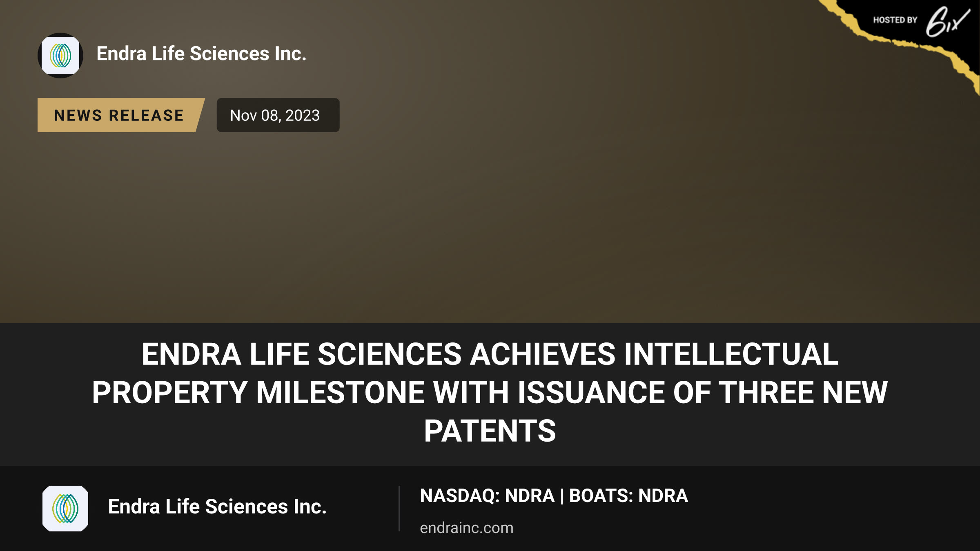Open the 6ix host logo
980x551 pixels.
click(x=947, y=22)
